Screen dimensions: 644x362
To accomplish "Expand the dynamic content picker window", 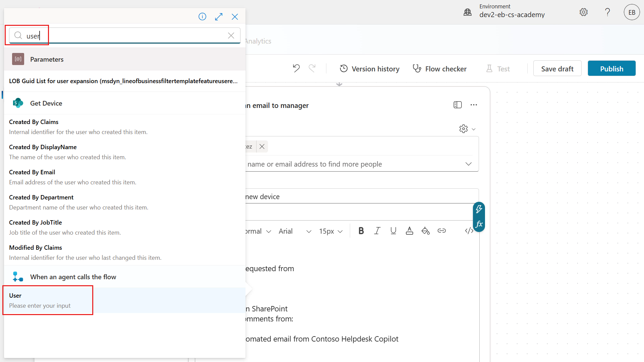I will [219, 16].
